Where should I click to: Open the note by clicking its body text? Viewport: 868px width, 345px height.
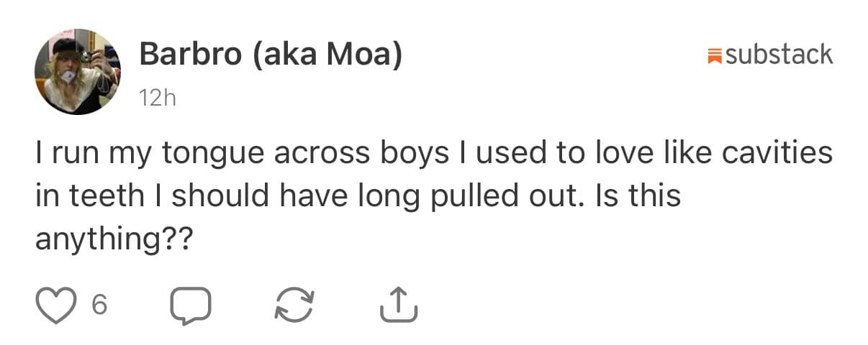point(434,196)
